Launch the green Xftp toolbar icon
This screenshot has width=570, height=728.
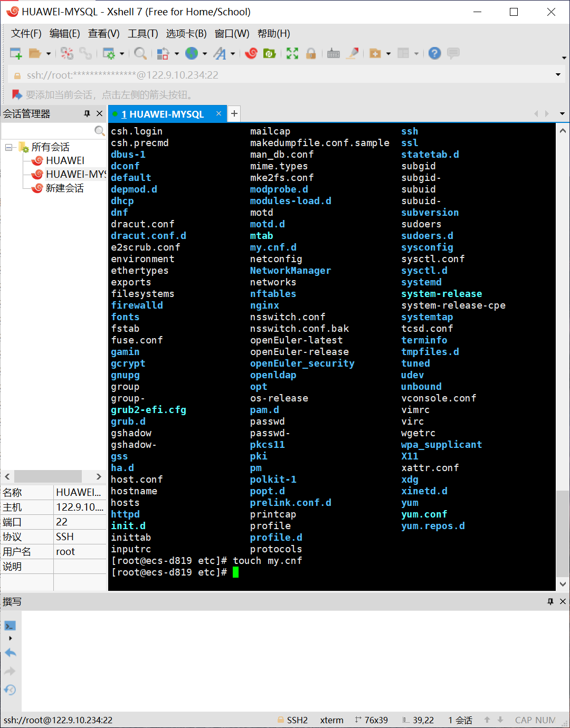(270, 53)
